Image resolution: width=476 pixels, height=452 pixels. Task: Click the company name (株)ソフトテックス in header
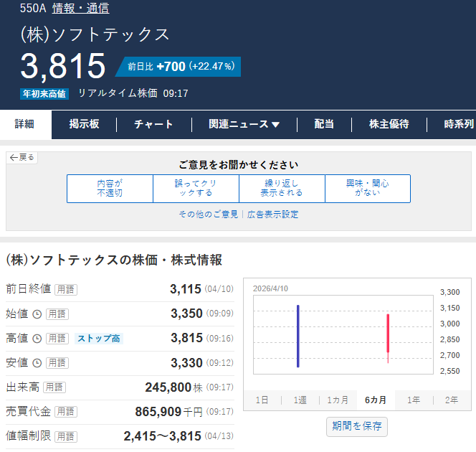click(x=95, y=34)
